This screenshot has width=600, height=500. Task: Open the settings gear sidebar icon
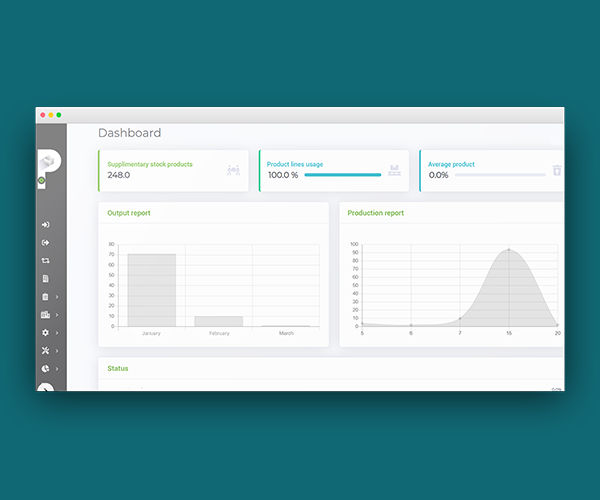(46, 333)
